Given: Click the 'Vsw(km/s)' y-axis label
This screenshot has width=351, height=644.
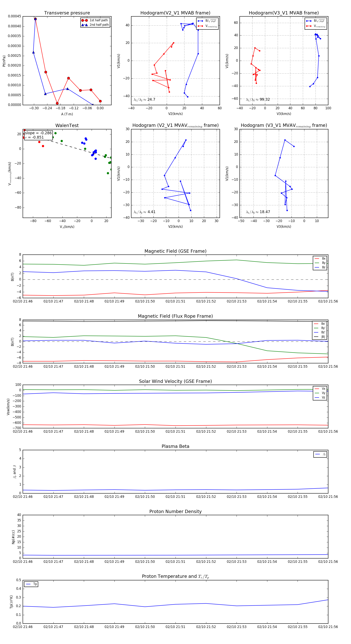Looking at the screenshot, I should (8, 407).
